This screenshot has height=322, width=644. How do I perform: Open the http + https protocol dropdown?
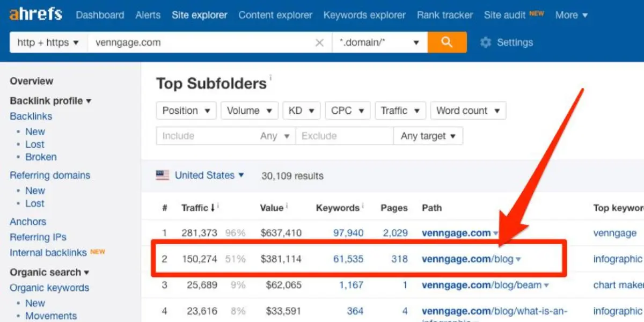coord(48,42)
